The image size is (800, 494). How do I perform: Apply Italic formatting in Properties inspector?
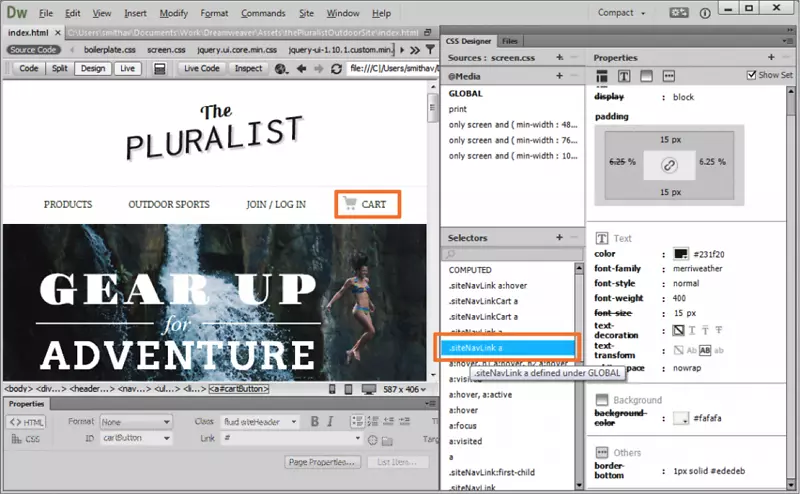coord(330,422)
